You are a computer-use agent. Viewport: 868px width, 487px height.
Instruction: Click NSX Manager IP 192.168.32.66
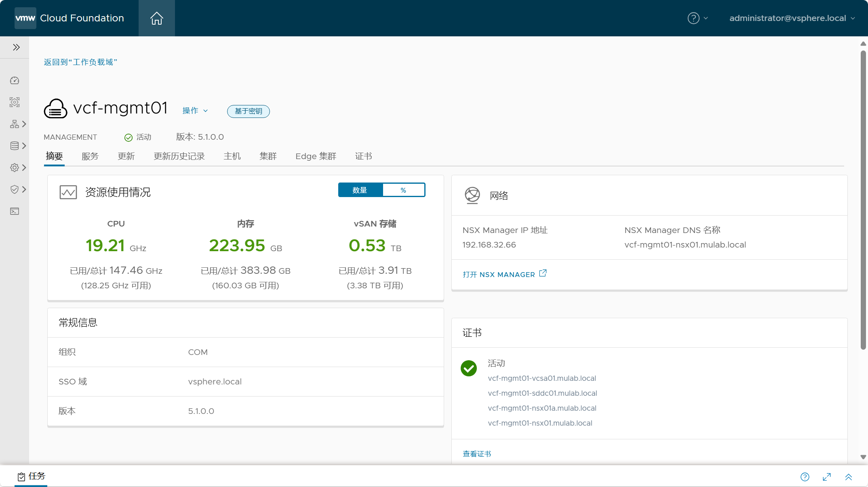(489, 245)
